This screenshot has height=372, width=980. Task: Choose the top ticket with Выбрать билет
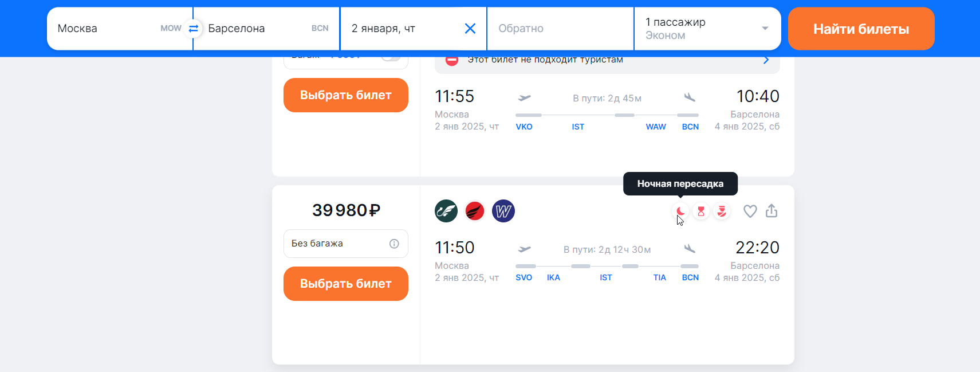click(346, 95)
